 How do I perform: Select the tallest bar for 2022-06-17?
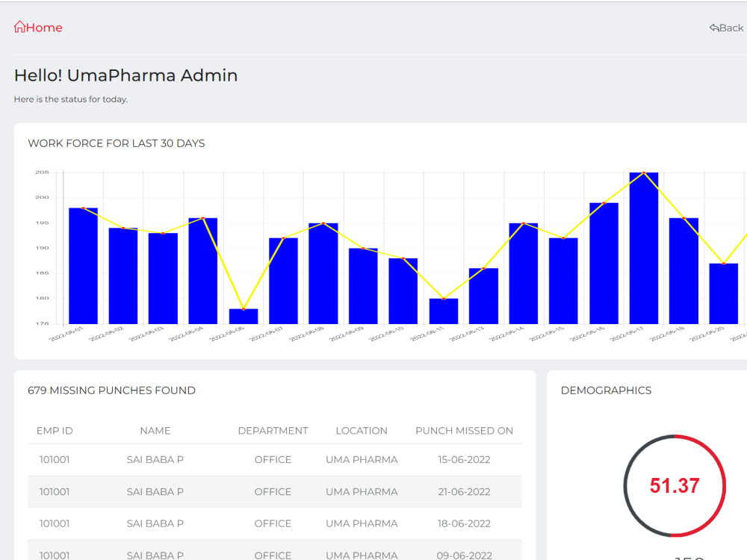[x=644, y=248]
